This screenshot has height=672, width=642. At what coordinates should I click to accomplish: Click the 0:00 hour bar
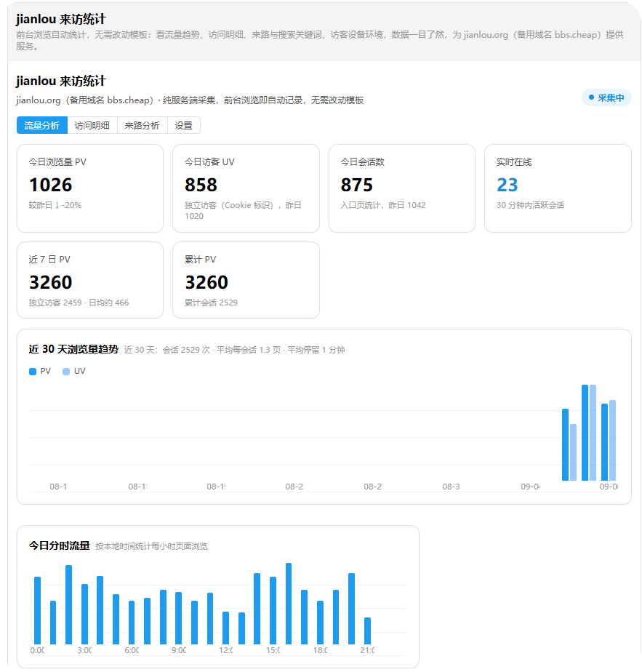click(37, 610)
